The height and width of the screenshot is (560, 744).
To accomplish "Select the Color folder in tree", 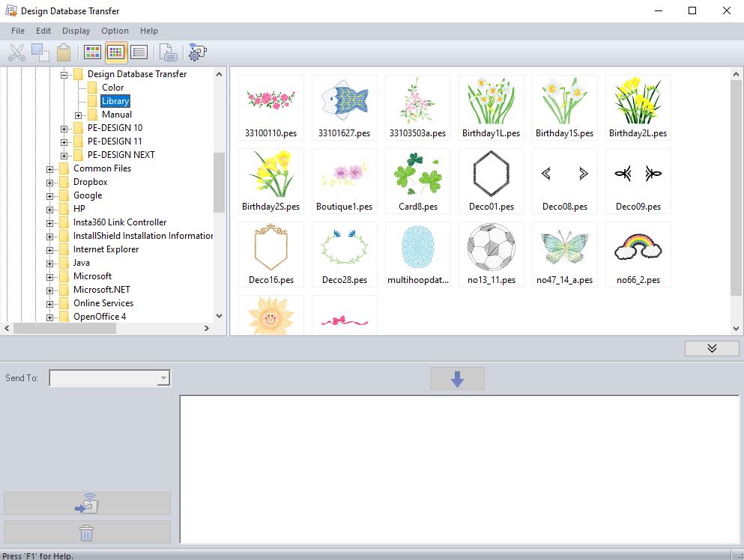I will (x=112, y=88).
